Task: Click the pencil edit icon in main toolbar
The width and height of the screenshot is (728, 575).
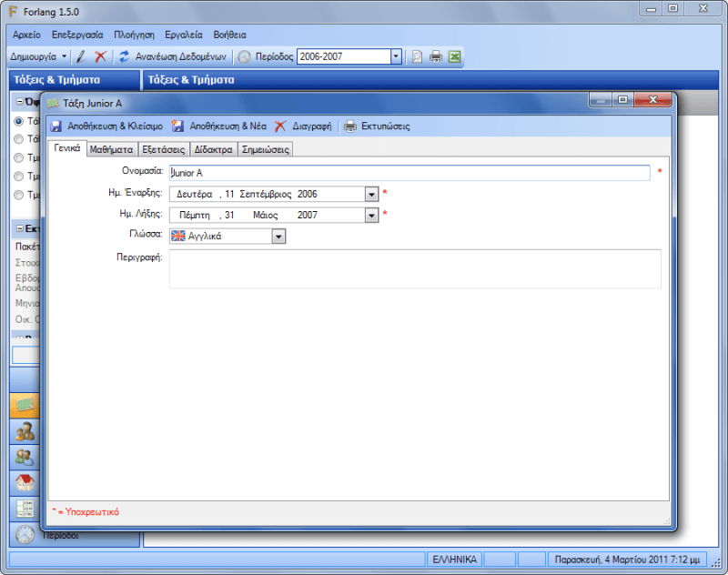Action: 80,56
